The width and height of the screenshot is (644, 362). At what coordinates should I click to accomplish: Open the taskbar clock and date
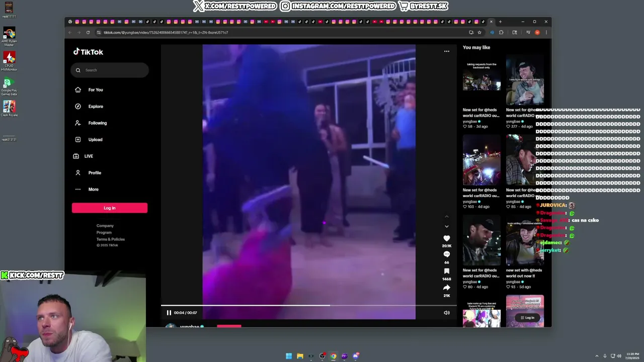pos(633,356)
